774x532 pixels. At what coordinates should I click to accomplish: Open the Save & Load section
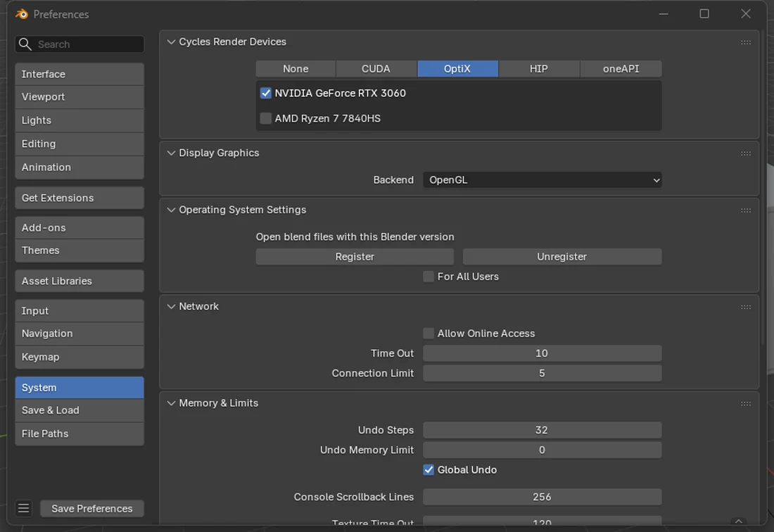coord(80,410)
